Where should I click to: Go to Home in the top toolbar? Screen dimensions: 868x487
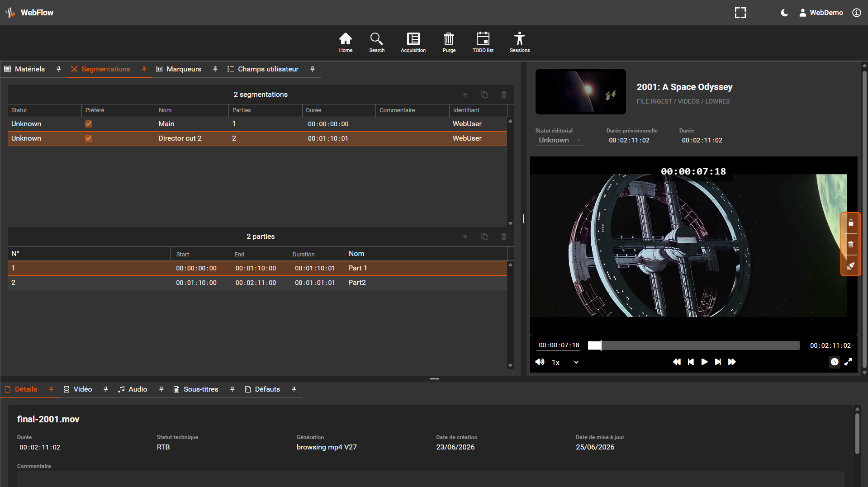346,43
